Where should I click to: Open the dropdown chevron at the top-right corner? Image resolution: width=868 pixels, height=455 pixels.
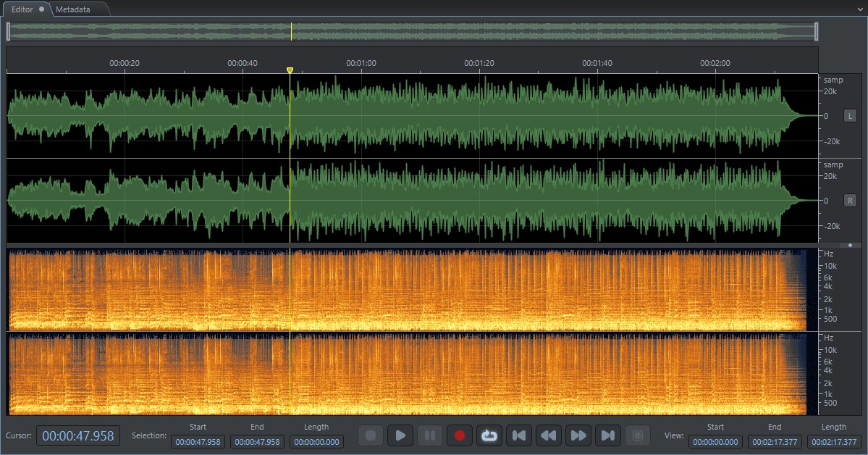coord(860,9)
